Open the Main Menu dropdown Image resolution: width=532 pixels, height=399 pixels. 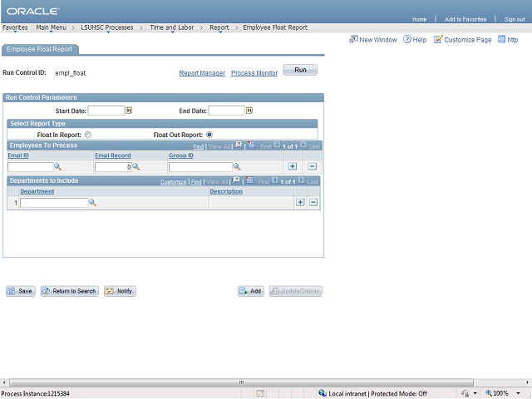coord(52,27)
